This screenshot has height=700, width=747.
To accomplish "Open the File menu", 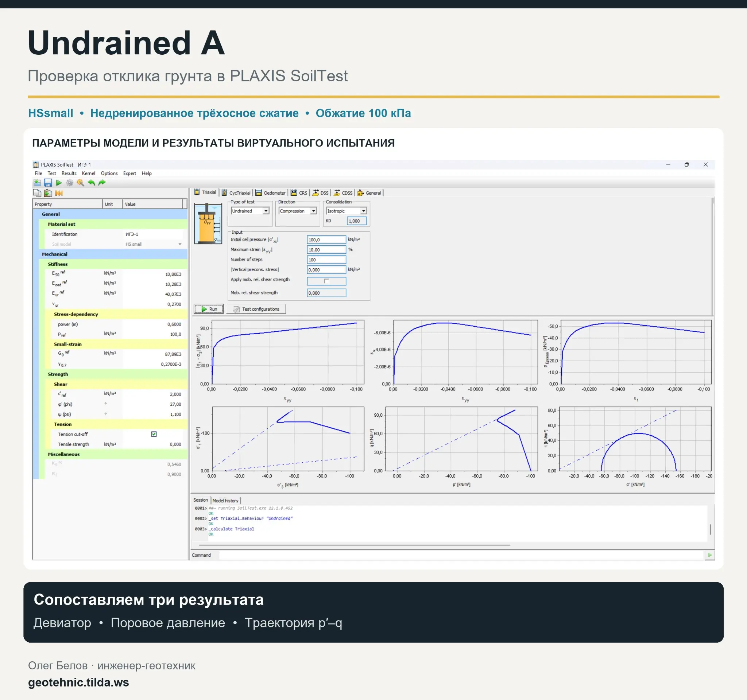I will (x=38, y=174).
